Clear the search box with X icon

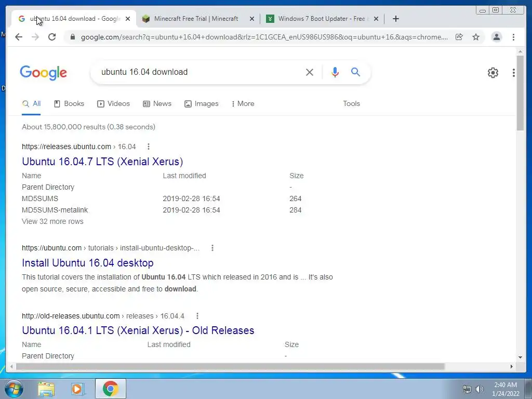310,72
